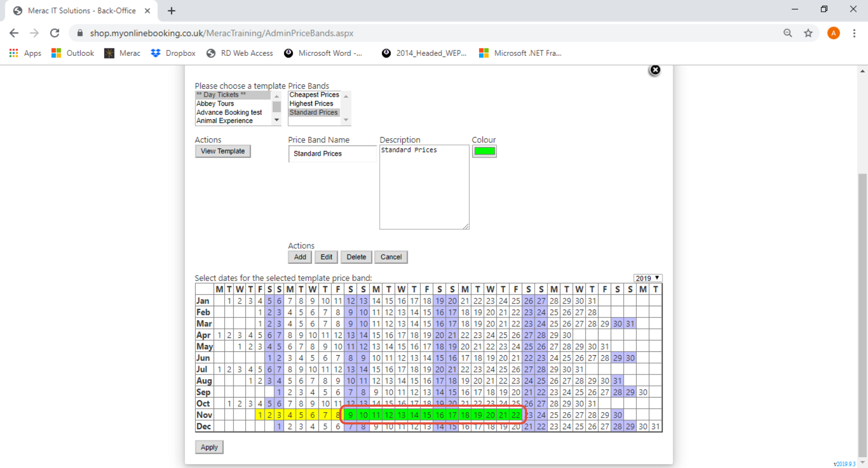Choose the Standard Prices band
Screen dimensions: 868x468
[x=315, y=113]
